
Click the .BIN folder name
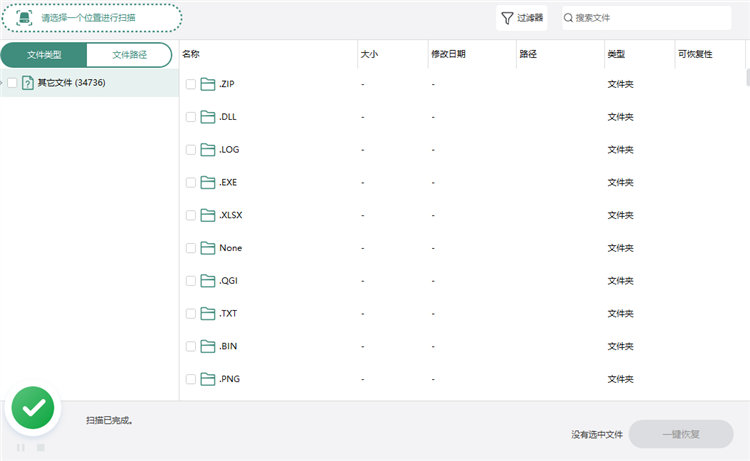228,346
